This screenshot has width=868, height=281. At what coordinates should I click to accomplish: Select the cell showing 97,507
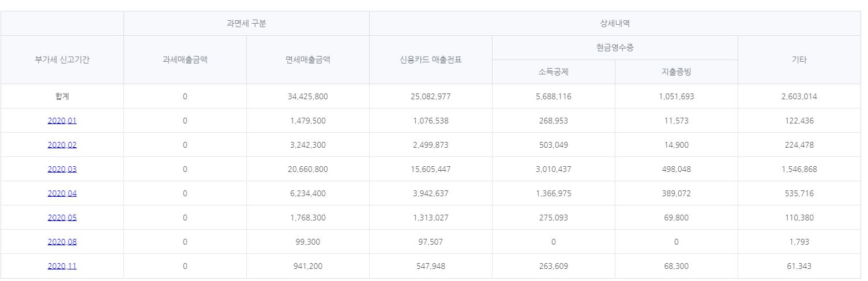(x=430, y=242)
